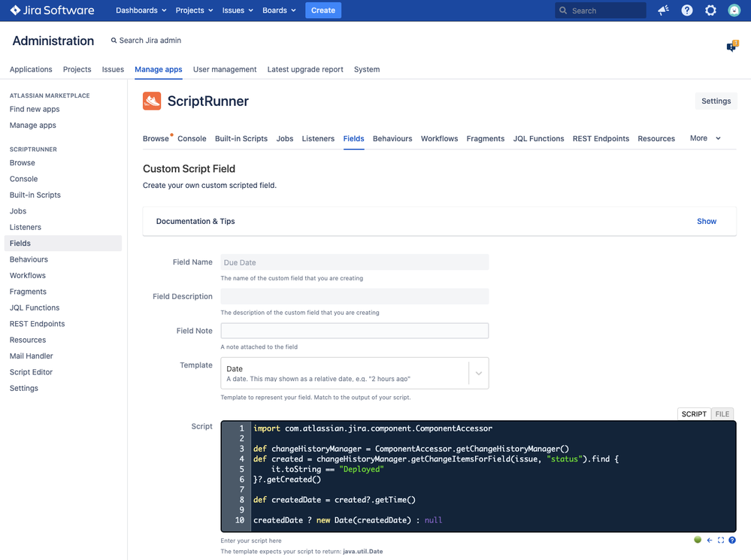This screenshot has width=751, height=560.
Task: Click inside the script code editor
Action: point(478,476)
